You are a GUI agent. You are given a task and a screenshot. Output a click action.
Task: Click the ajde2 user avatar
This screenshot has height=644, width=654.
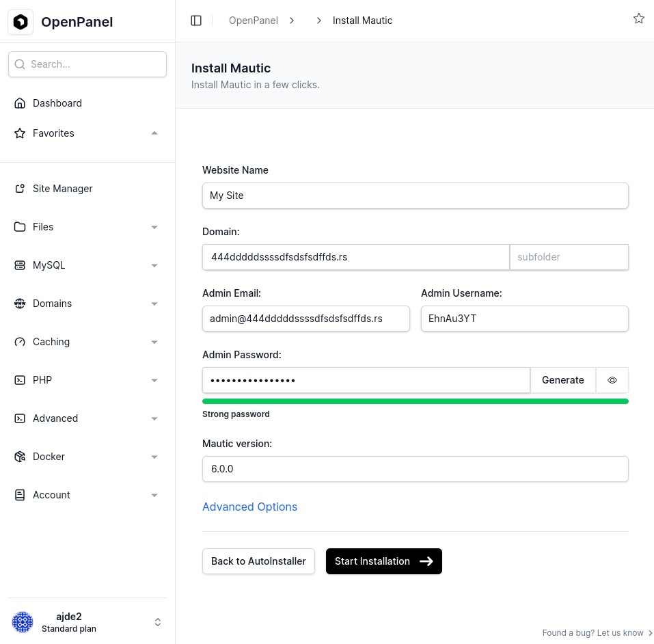pyautogui.click(x=23, y=622)
